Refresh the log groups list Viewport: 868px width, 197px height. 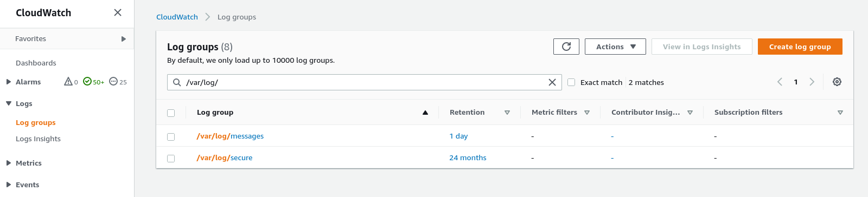[566, 47]
